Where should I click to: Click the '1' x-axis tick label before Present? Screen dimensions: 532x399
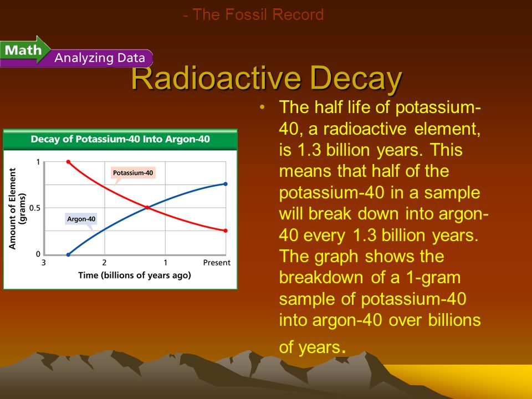point(165,263)
